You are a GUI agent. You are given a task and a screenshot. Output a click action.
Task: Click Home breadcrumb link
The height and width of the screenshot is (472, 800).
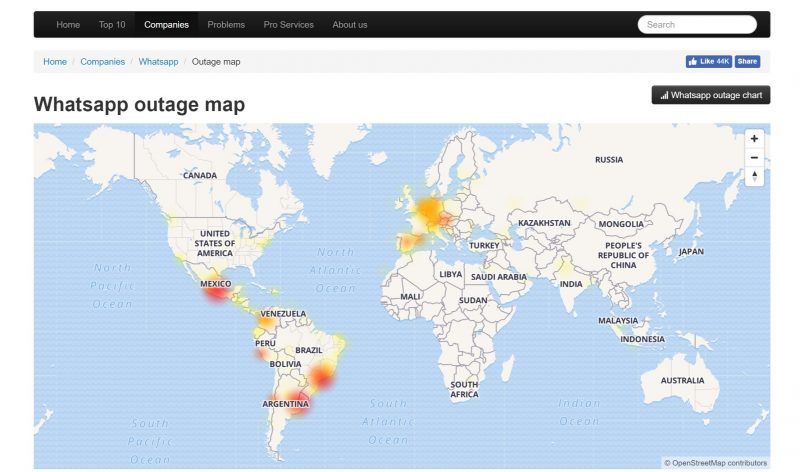pyautogui.click(x=55, y=62)
